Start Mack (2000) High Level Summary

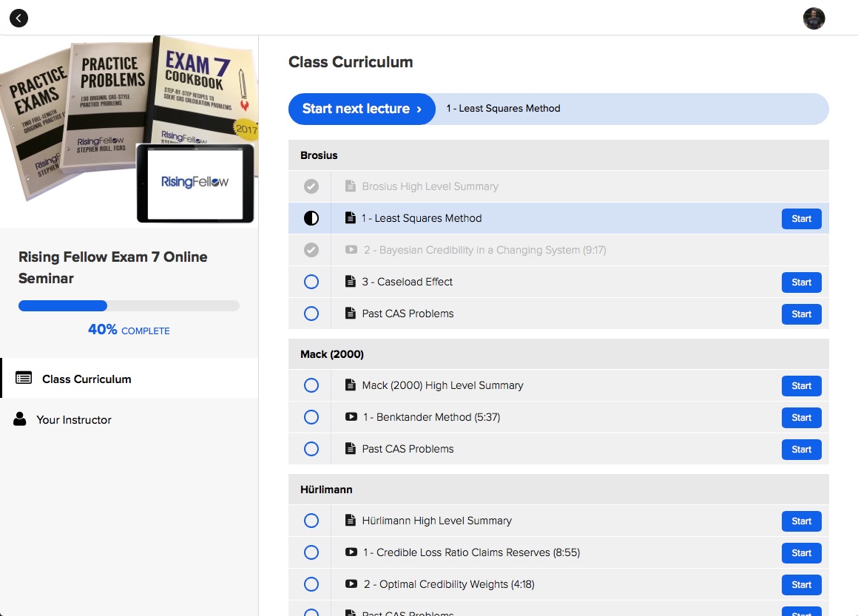point(801,385)
